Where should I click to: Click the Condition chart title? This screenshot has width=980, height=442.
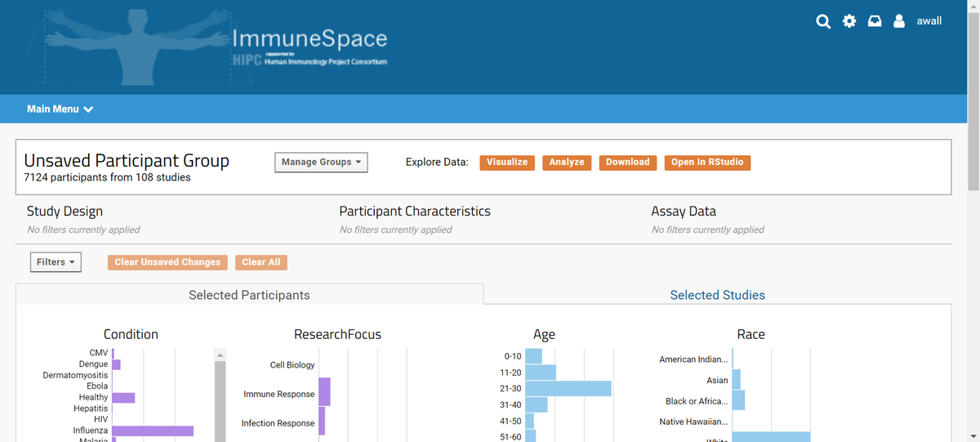tap(131, 334)
